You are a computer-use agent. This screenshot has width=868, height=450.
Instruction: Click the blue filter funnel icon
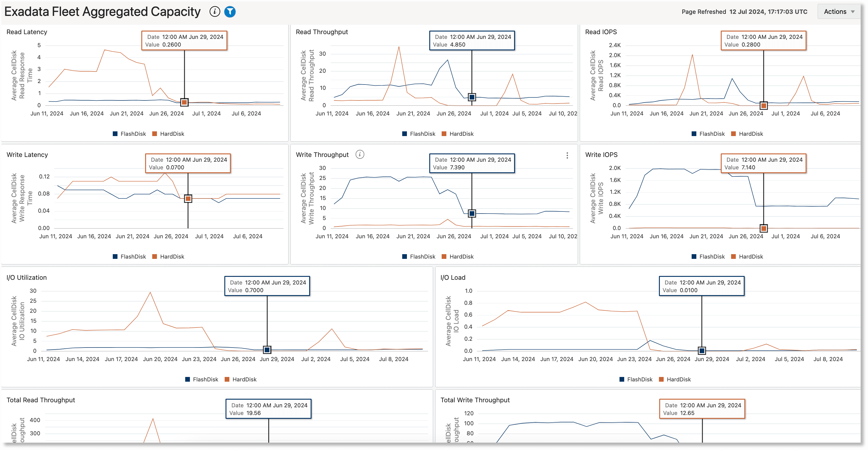point(229,11)
